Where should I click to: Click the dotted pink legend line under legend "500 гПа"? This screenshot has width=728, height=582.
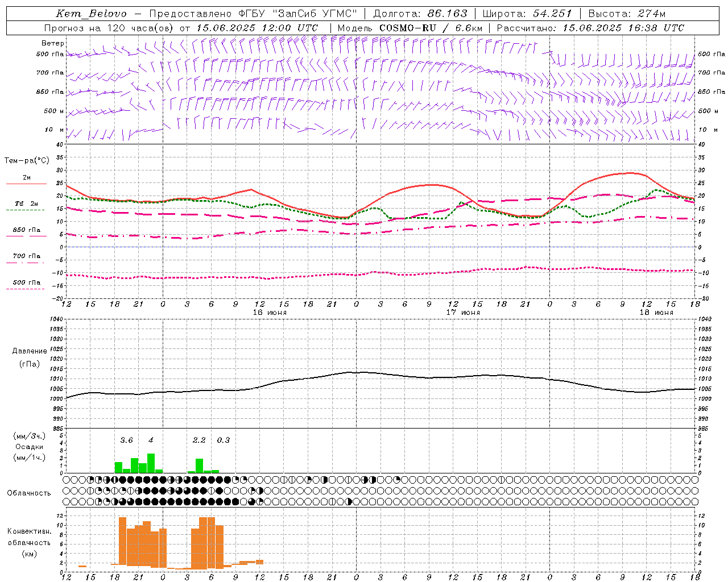tap(25, 289)
